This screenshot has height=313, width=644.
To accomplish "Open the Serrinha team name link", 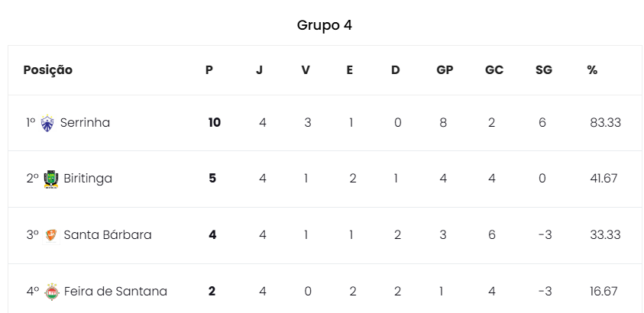I will coord(85,123).
